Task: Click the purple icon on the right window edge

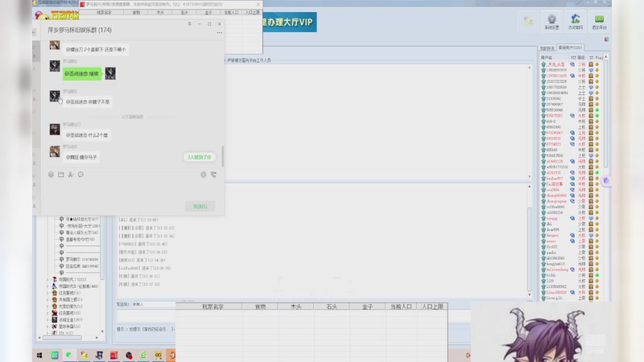Action: [x=606, y=180]
